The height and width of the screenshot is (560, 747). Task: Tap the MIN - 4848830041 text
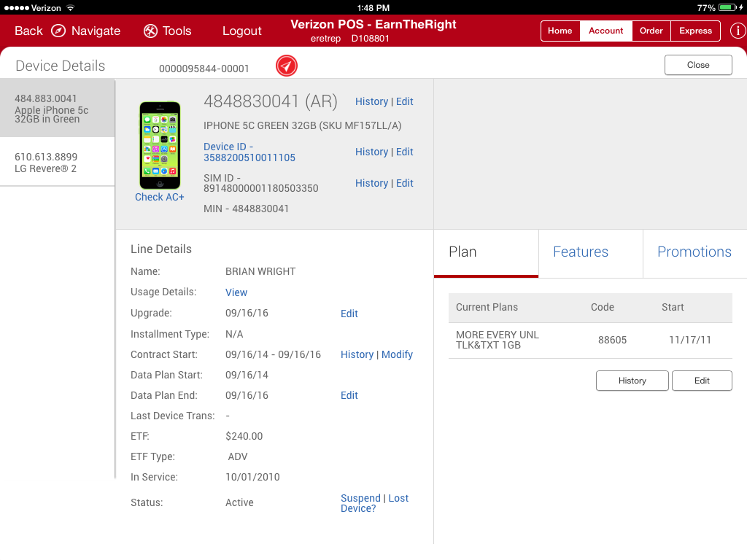tap(246, 209)
